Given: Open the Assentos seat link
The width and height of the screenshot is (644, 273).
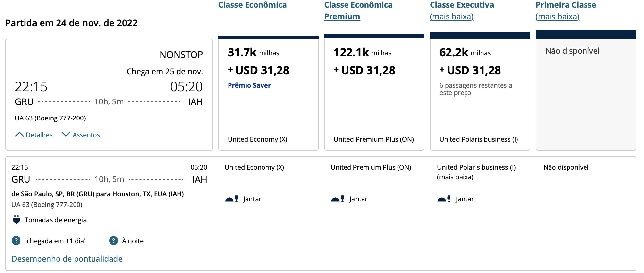Looking at the screenshot, I should [86, 135].
